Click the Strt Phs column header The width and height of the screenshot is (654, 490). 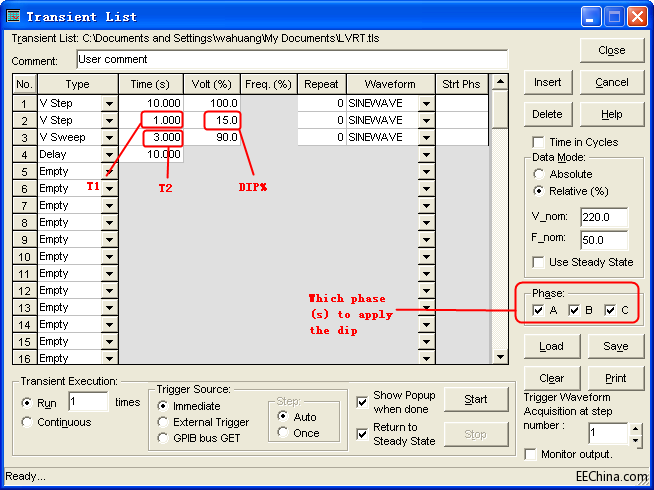pos(461,84)
